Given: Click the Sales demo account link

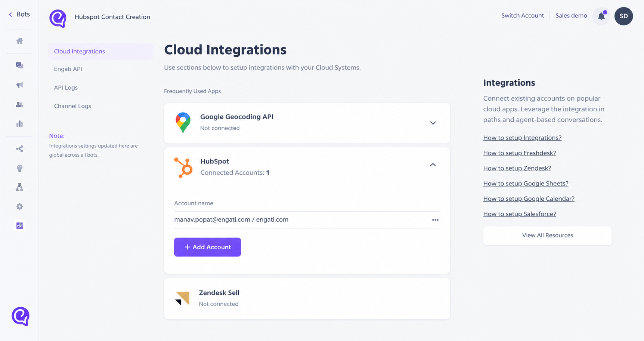Looking at the screenshot, I should click(x=571, y=16).
